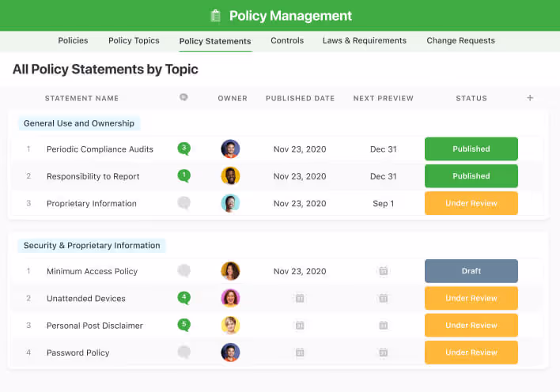
Task: Change Under Review status for Proprietary Information
Action: pyautogui.click(x=471, y=203)
